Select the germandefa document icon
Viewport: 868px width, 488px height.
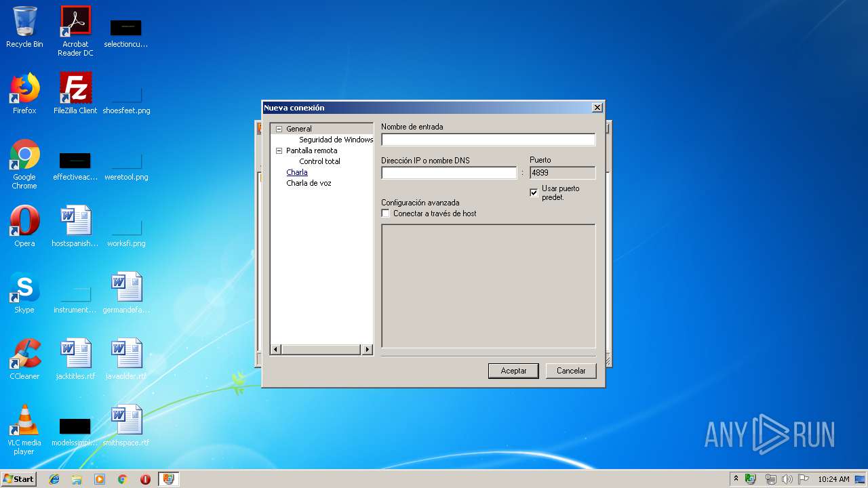pos(126,293)
